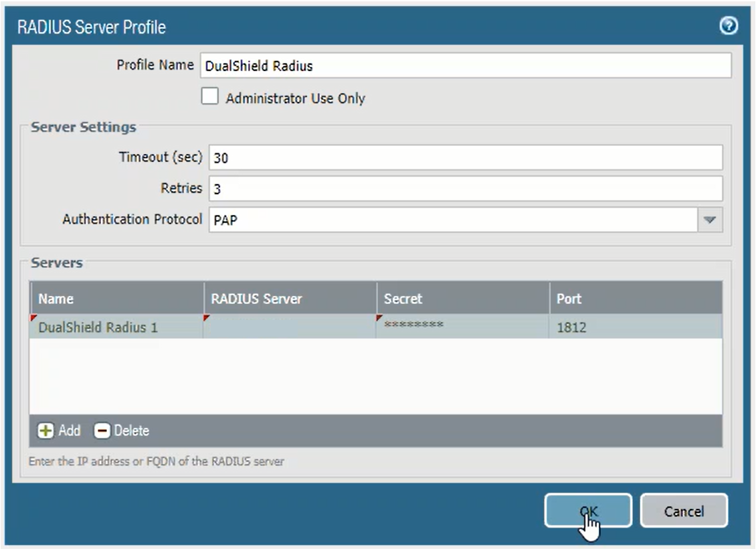
Task: Select the DualShield Radius 1 name cell
Action: coord(116,327)
